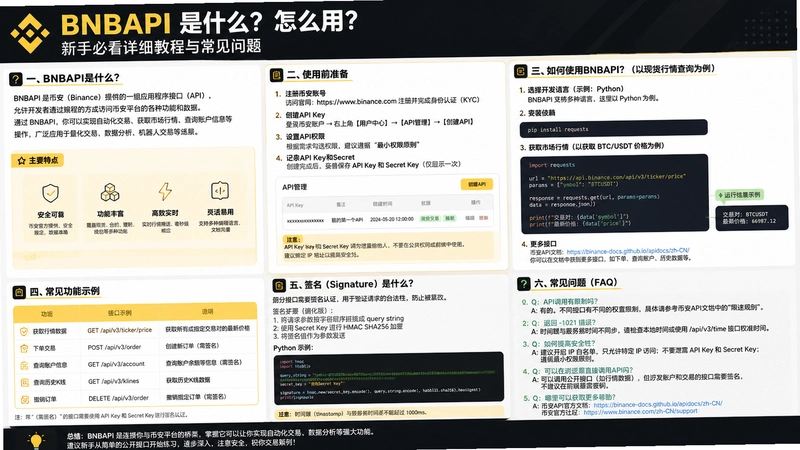The width and height of the screenshot is (800, 450).
Task: Click the pip install requests code box
Action: point(613,129)
